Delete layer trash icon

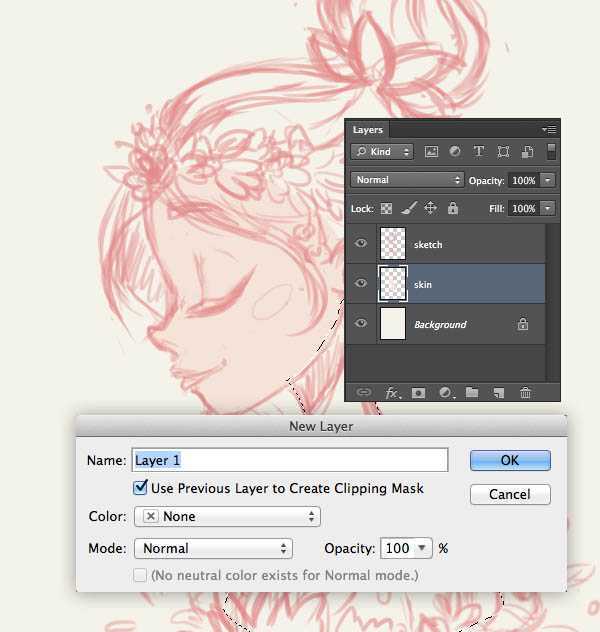click(x=525, y=393)
